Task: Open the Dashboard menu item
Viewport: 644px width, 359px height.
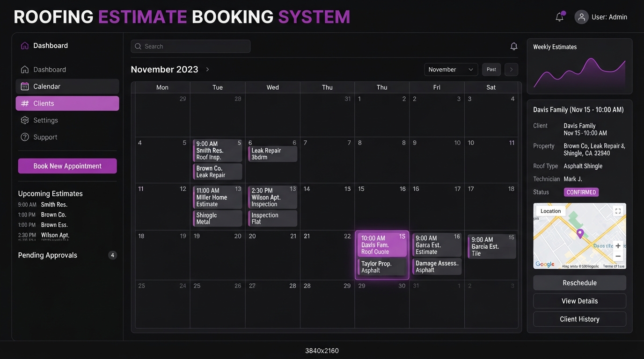Action: tap(67, 70)
